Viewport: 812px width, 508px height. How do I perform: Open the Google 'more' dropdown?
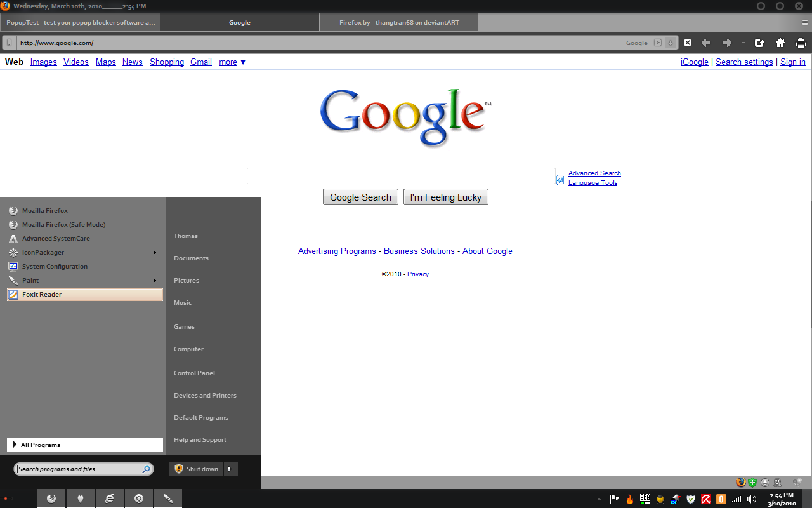pos(232,62)
